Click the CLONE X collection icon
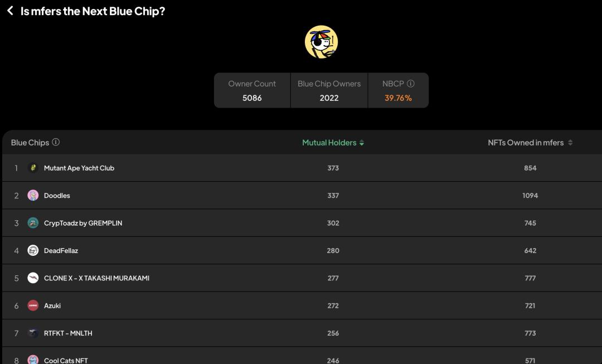 (x=33, y=278)
